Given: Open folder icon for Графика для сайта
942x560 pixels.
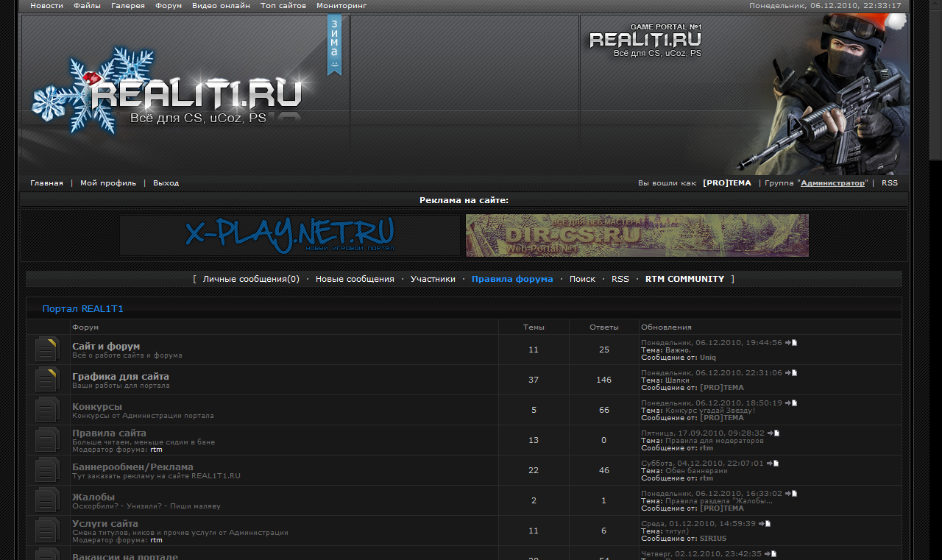Looking at the screenshot, I should [48, 380].
